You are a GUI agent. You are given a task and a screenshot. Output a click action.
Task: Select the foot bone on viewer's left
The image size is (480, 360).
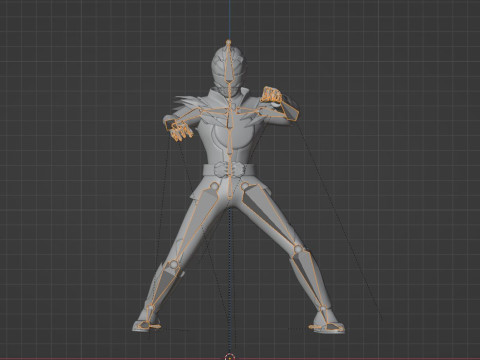[148, 324]
